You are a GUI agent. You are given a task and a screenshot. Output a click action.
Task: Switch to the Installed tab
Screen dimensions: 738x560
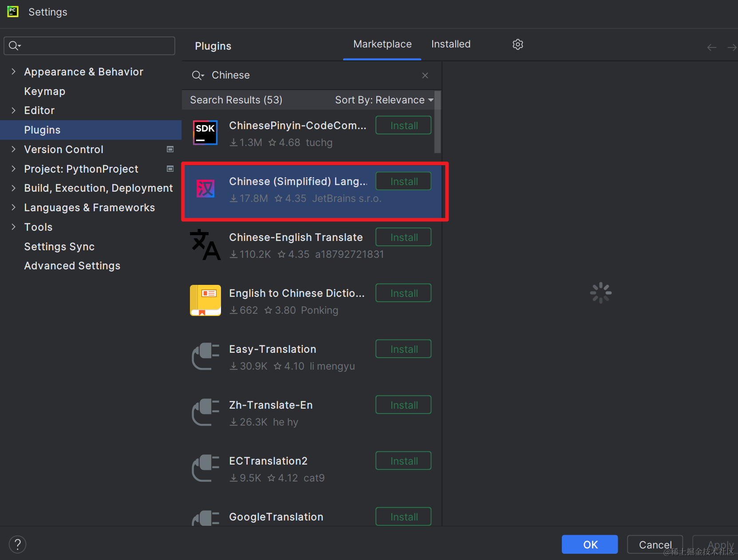[451, 44]
